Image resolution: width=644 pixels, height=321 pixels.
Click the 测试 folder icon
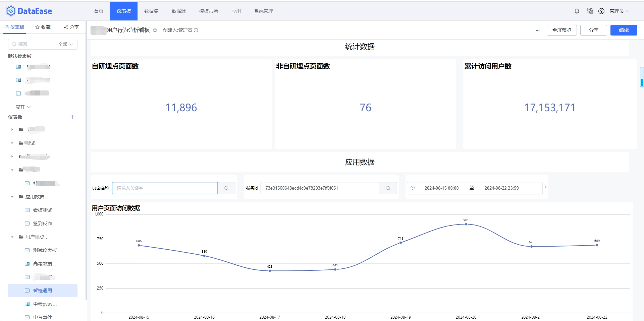pyautogui.click(x=21, y=143)
